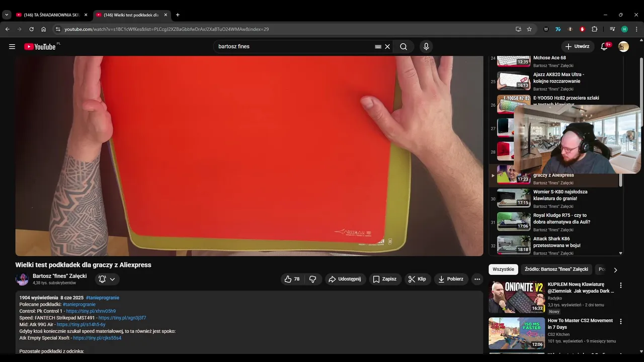The height and width of the screenshot is (362, 644).
Task: View site information icon in address bar
Action: [x=58, y=29]
